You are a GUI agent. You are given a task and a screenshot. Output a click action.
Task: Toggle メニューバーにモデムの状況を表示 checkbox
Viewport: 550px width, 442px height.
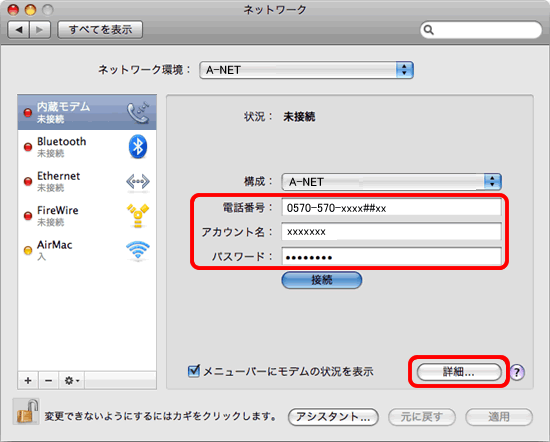tap(194, 371)
